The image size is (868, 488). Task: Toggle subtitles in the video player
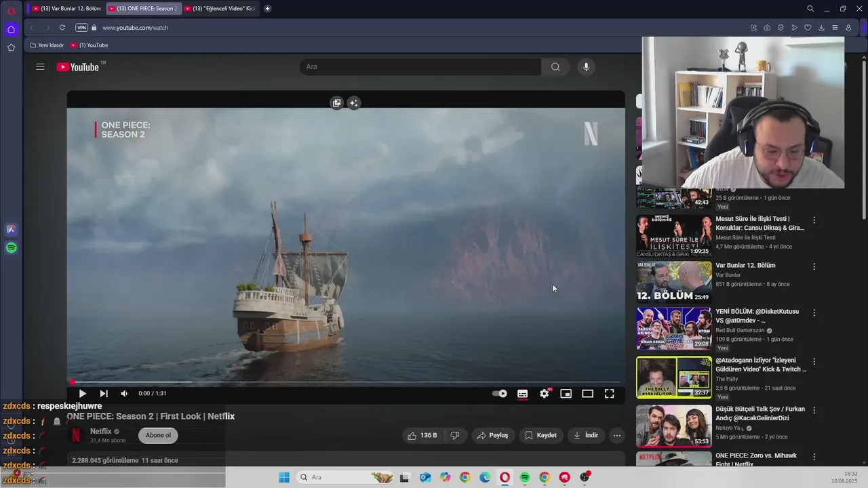pos(523,394)
